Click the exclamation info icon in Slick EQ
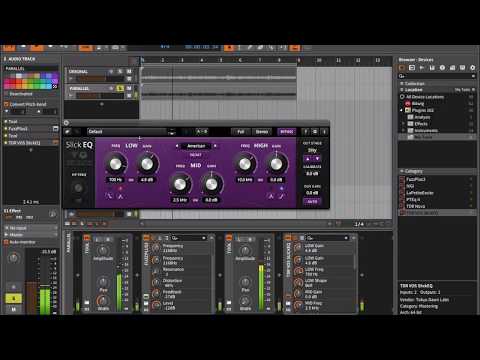The image size is (480, 360). pyautogui.click(x=324, y=132)
